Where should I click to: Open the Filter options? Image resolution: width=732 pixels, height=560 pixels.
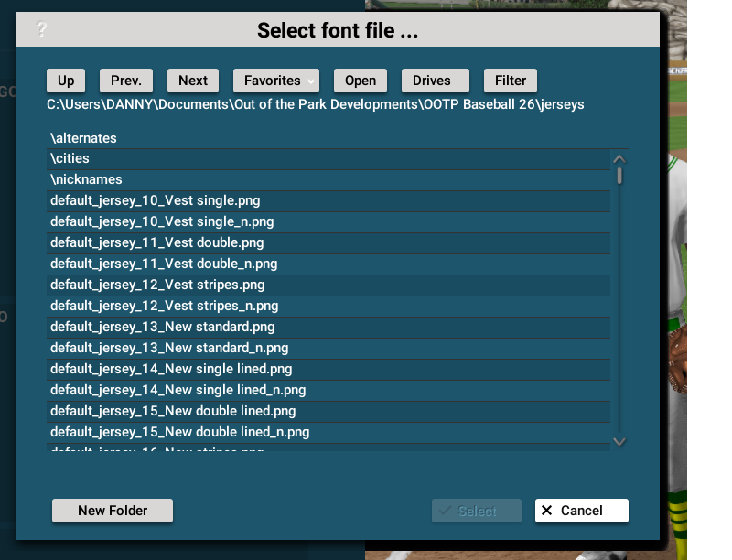click(x=511, y=81)
